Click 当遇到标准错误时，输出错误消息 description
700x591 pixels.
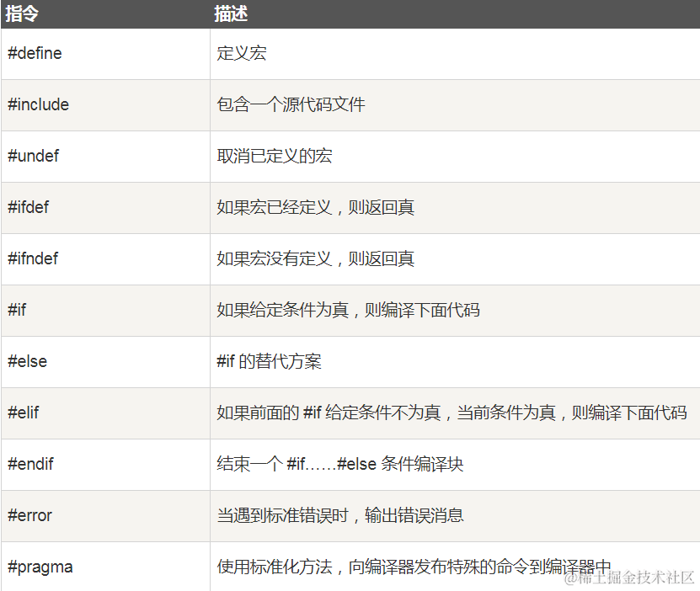(x=340, y=515)
